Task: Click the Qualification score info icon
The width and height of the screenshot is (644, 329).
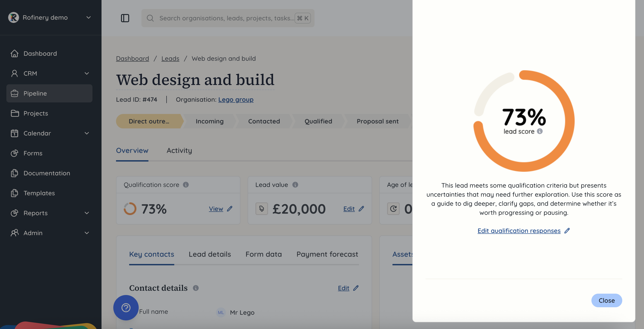Action: [x=186, y=185]
